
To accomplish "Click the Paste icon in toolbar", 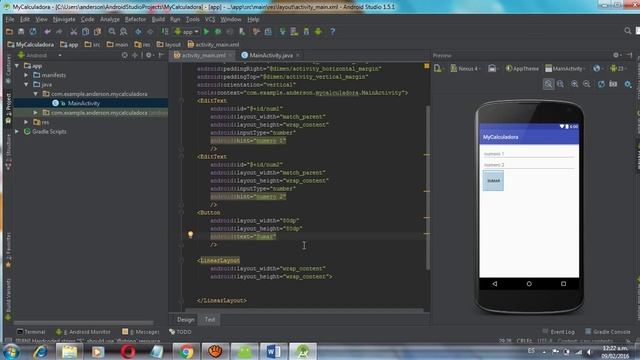I will click(x=97, y=31).
